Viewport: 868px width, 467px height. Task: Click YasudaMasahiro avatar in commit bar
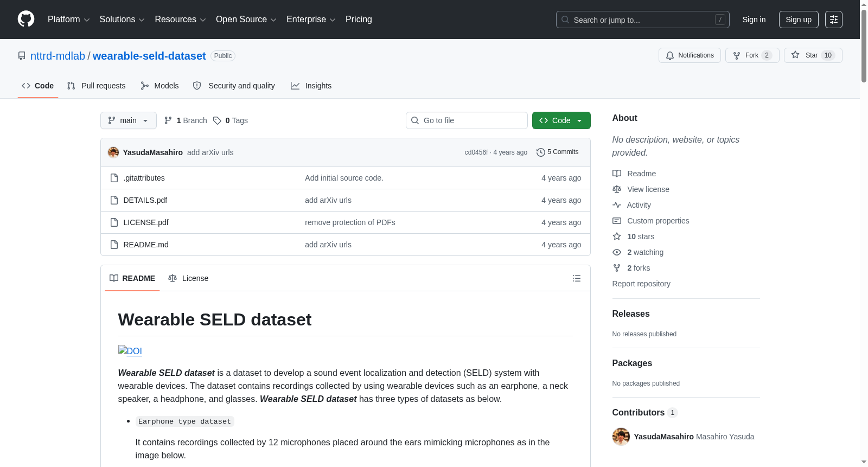tap(113, 152)
